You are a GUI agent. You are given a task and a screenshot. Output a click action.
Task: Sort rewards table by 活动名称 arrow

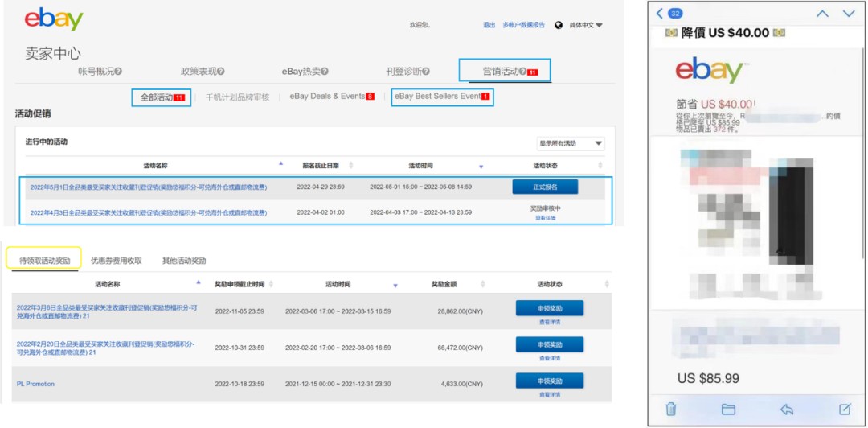point(199,282)
